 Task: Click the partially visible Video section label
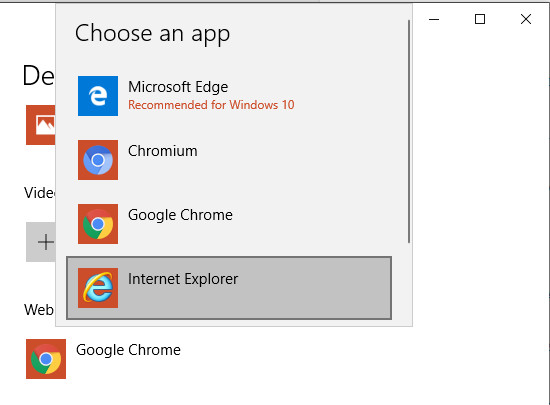pos(39,193)
